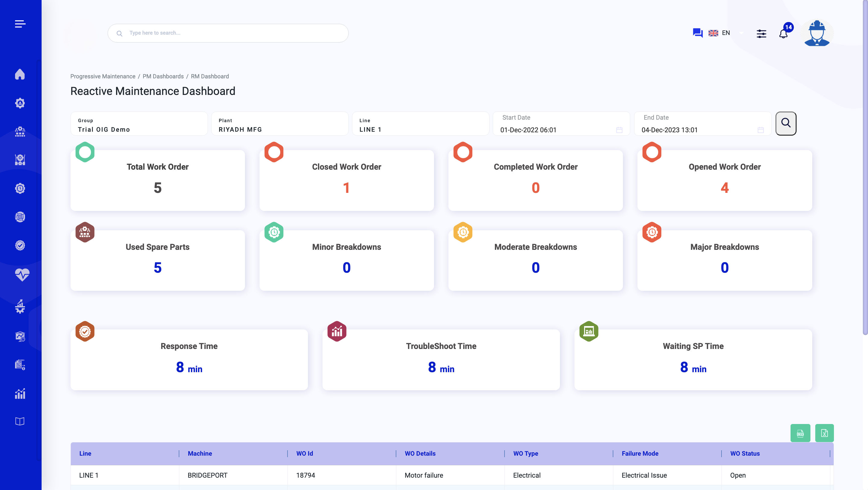Open the hamburger menu in the sidebar
The width and height of the screenshot is (868, 490).
(x=20, y=24)
